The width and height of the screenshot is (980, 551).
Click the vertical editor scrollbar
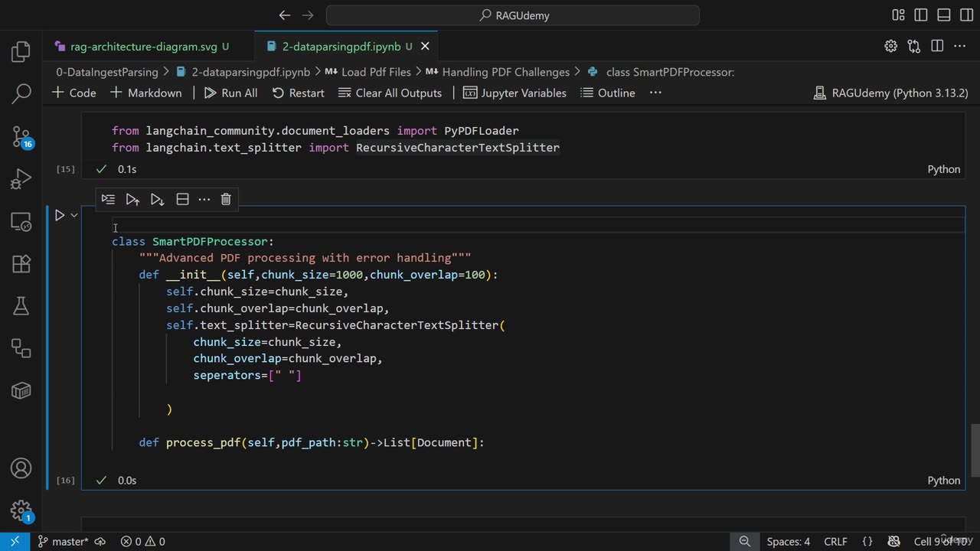point(975,450)
